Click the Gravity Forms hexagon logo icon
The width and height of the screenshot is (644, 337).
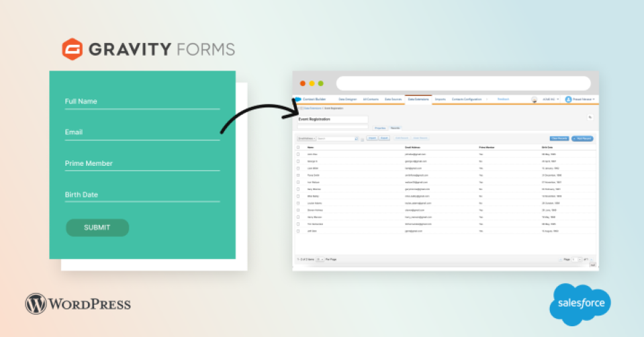[x=73, y=49]
